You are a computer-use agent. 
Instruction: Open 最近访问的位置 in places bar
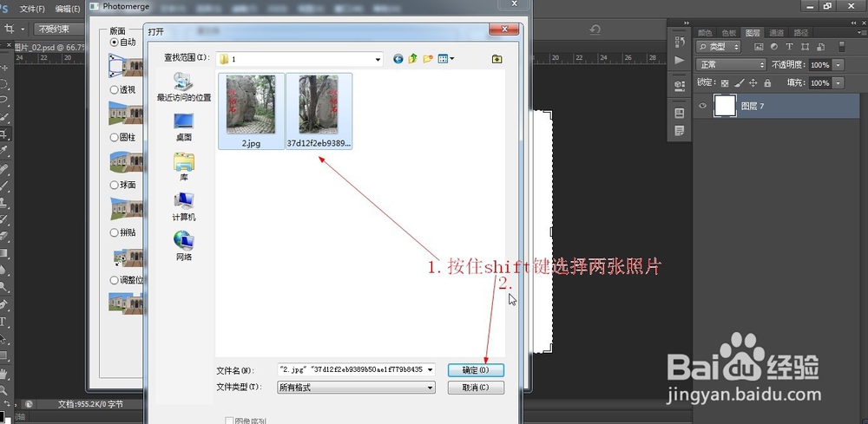pyautogui.click(x=184, y=87)
